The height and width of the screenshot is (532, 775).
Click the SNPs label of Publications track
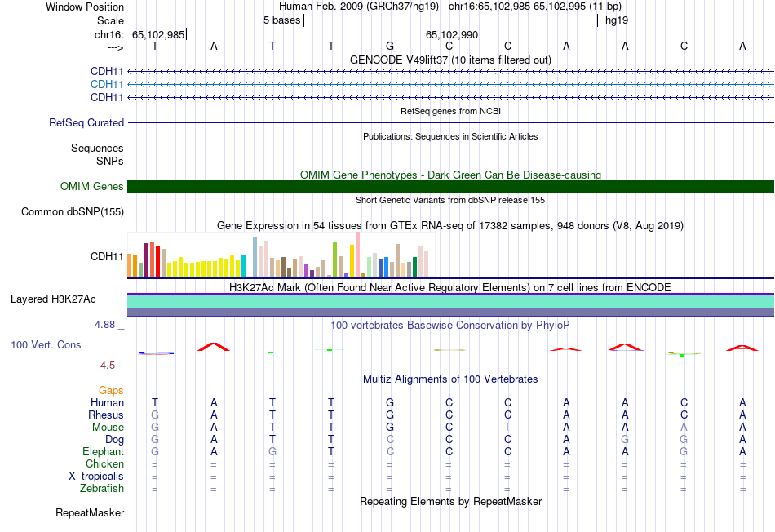tap(110, 162)
